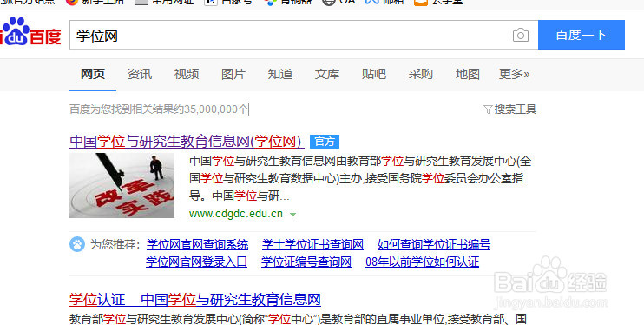Click the 官方 badge on first result
Viewport: 644px width, 325px height.
325,142
